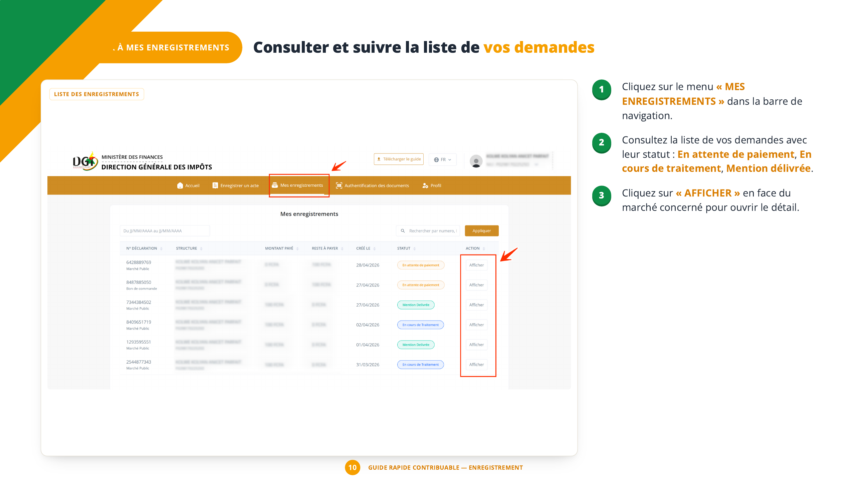Screen dimensions: 868x488
Task: Click the search magnifier icon
Action: coord(403,231)
